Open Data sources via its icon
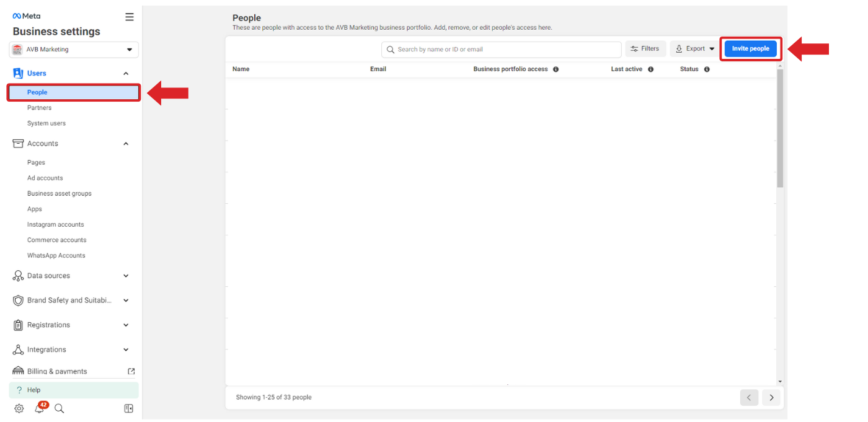The height and width of the screenshot is (422, 868). tap(18, 275)
